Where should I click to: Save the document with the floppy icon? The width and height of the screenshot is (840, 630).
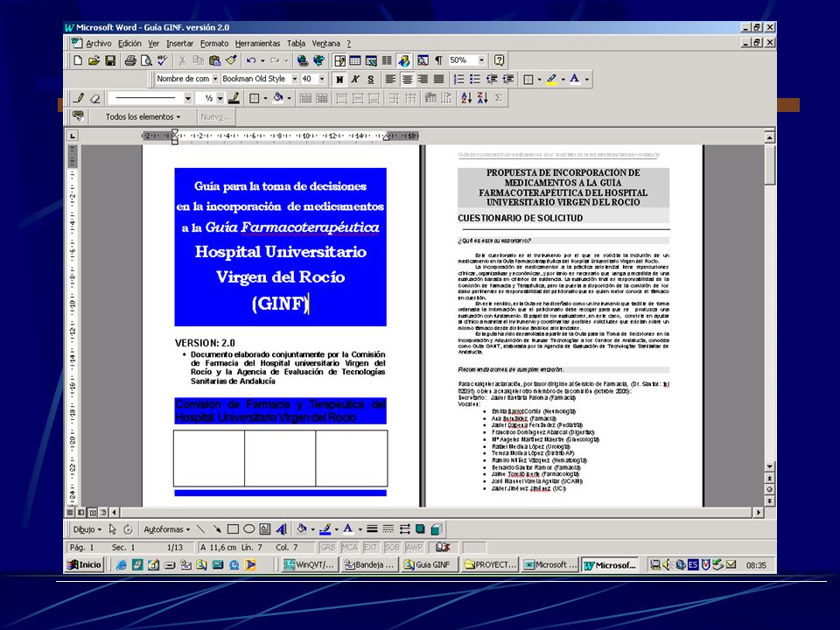pos(110,60)
